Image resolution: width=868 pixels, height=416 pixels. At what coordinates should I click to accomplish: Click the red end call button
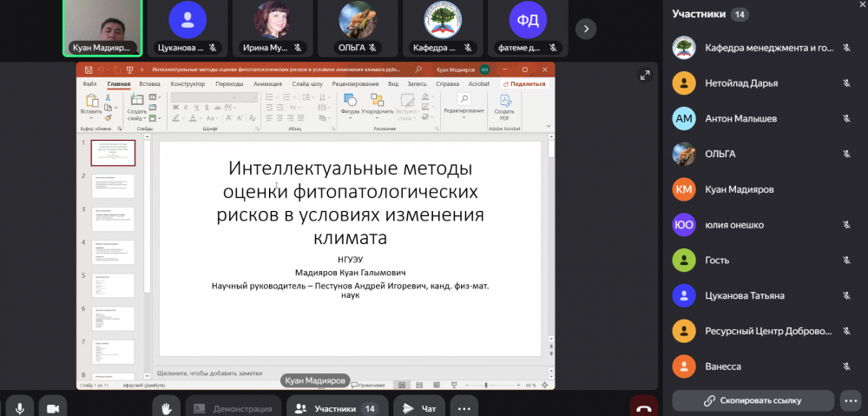(x=643, y=408)
